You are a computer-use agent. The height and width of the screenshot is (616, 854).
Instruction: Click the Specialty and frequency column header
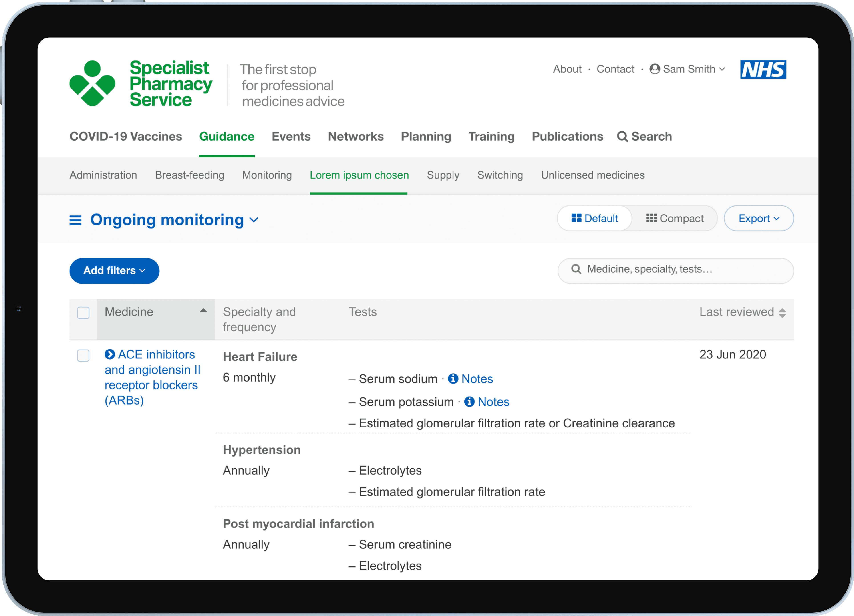tap(259, 319)
